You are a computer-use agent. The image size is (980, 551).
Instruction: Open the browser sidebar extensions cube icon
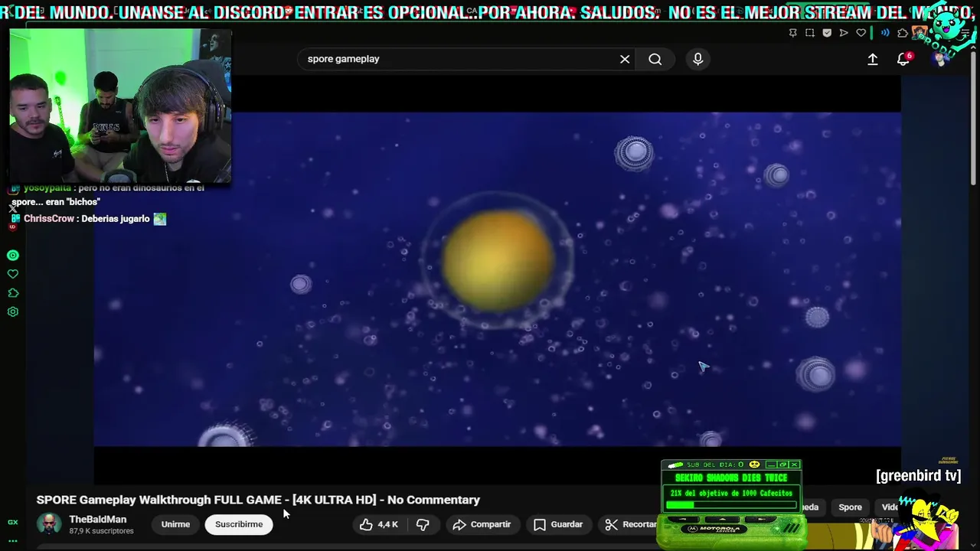(x=12, y=293)
